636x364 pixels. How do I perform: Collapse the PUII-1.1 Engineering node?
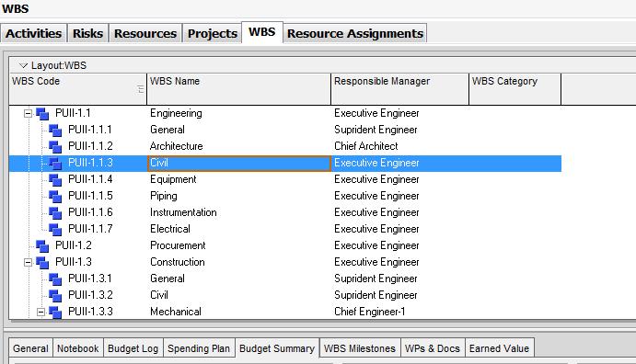click(x=28, y=113)
